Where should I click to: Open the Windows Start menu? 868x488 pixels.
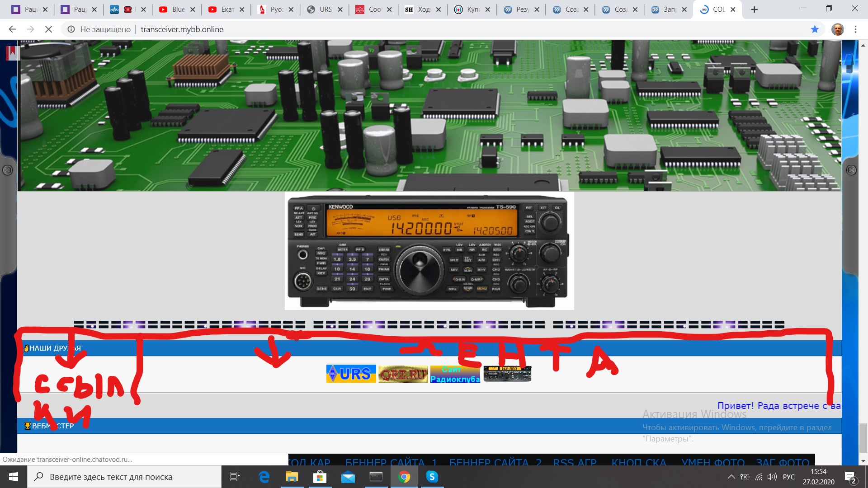click(x=14, y=477)
